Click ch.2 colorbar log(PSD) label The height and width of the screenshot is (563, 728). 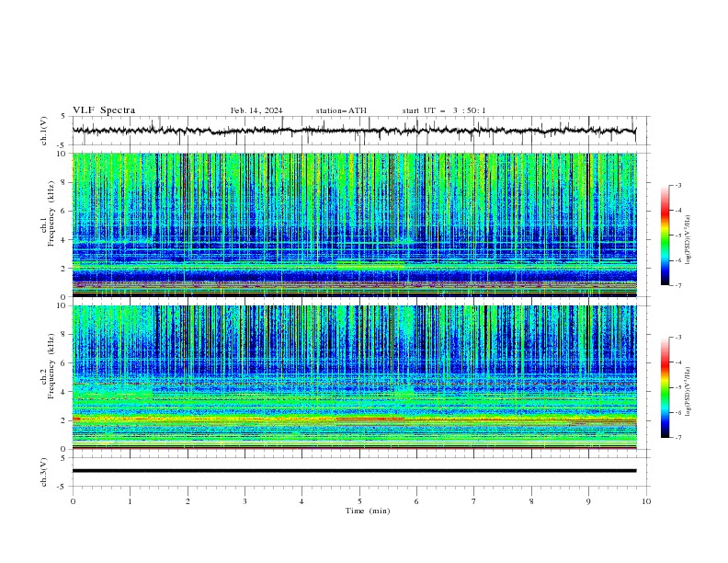pyautogui.click(x=688, y=392)
